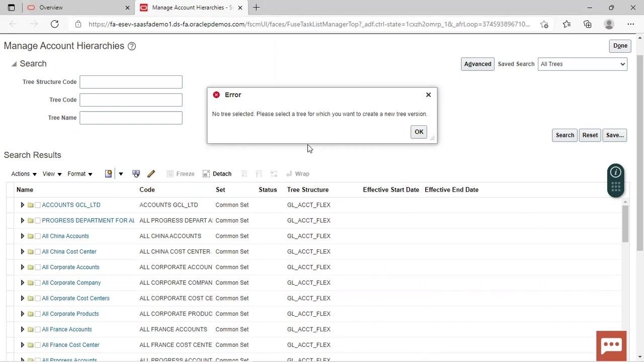Switch to the Overview browser tab

point(78,8)
